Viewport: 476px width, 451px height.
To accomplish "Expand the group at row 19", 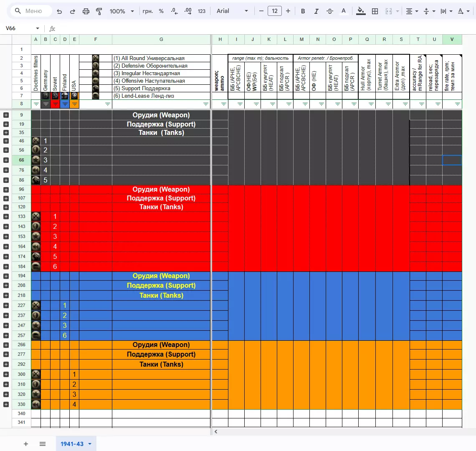I will [x=6, y=124].
